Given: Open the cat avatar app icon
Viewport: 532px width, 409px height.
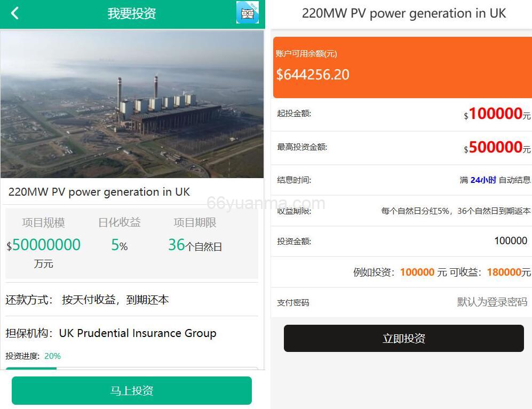Looking at the screenshot, I should (249, 12).
